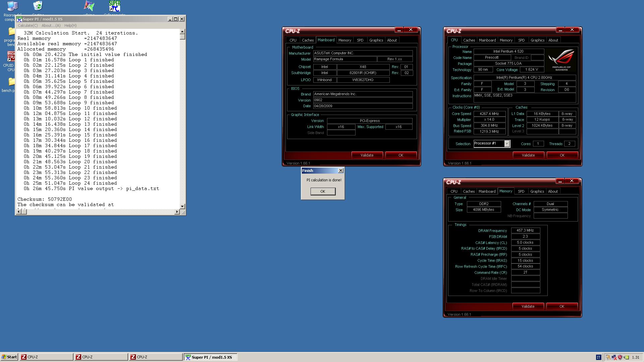Open SPD tab in Mainboard CPU-Z window

360,40
